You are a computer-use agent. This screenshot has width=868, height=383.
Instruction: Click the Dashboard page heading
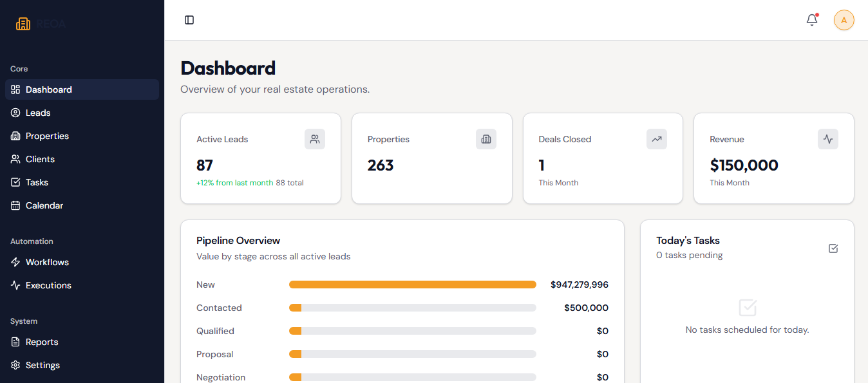(228, 68)
